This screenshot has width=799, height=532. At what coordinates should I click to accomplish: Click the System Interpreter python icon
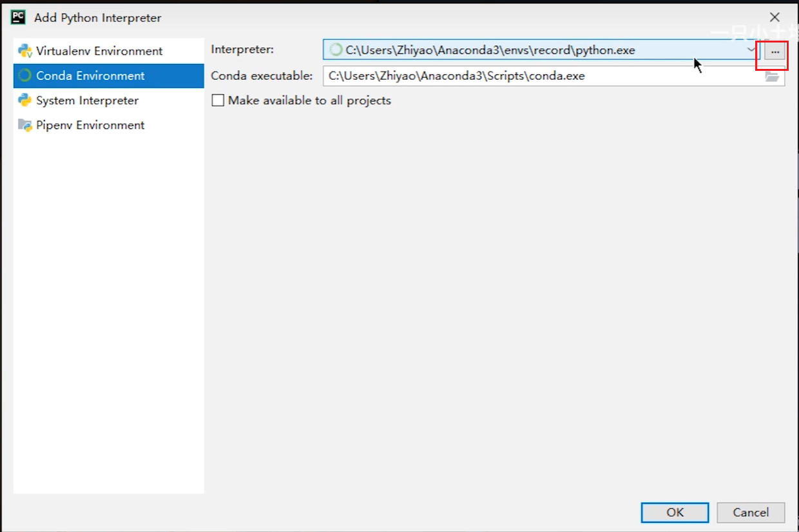(25, 100)
